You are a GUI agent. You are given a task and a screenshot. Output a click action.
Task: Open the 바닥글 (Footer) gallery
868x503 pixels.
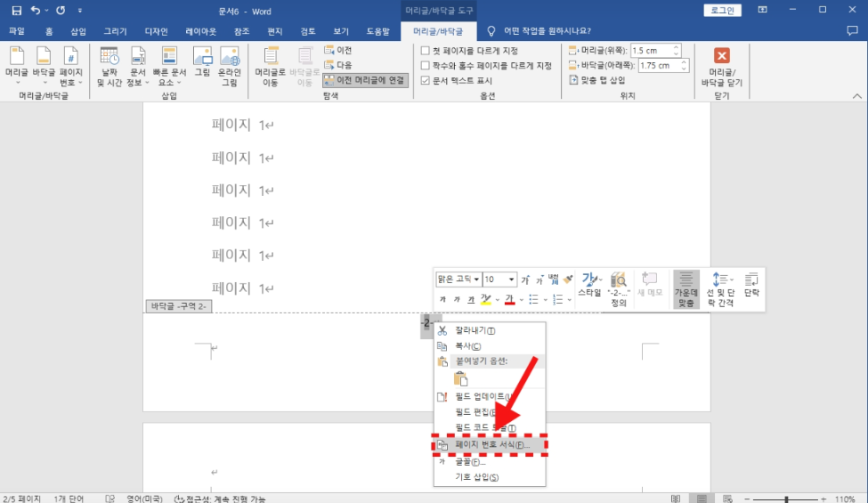(x=44, y=66)
